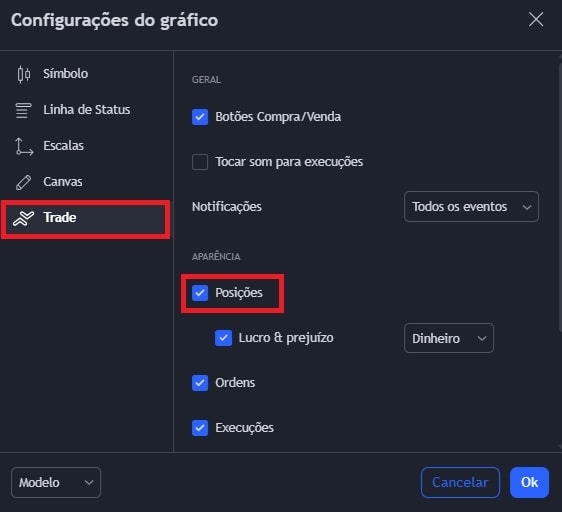Image resolution: width=562 pixels, height=512 pixels.
Task: Expand the Dinheiro dropdown
Action: 449,338
